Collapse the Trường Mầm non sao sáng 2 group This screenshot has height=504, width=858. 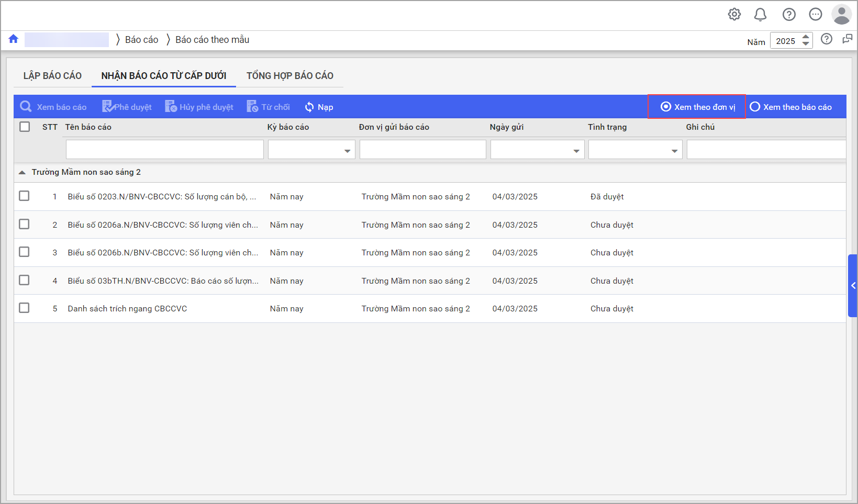[22, 172]
